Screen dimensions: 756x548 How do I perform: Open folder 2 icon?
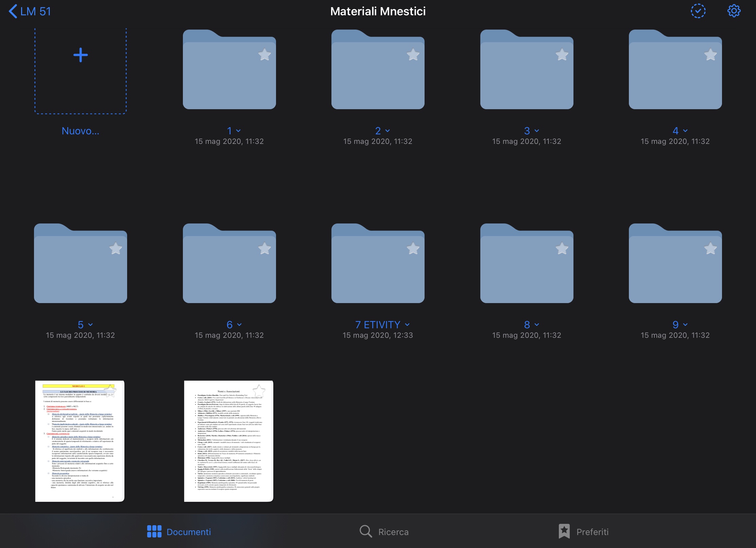[x=378, y=73]
